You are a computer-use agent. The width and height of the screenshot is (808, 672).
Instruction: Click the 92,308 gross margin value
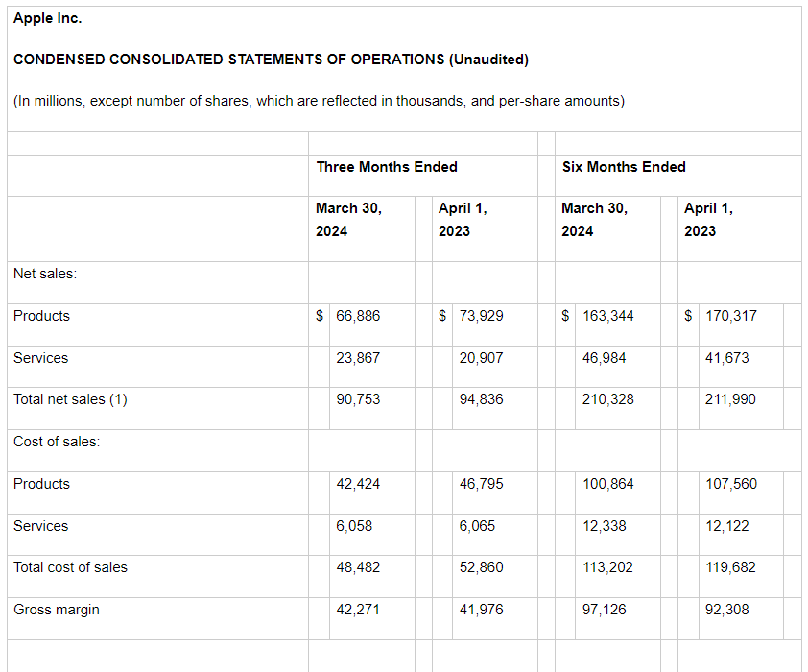coord(726,610)
